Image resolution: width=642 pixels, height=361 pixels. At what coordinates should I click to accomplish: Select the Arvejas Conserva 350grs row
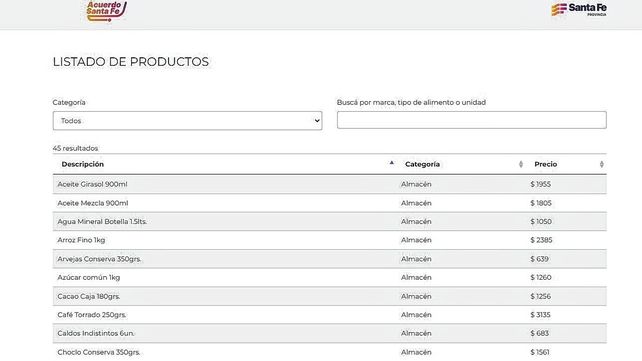[330, 259]
